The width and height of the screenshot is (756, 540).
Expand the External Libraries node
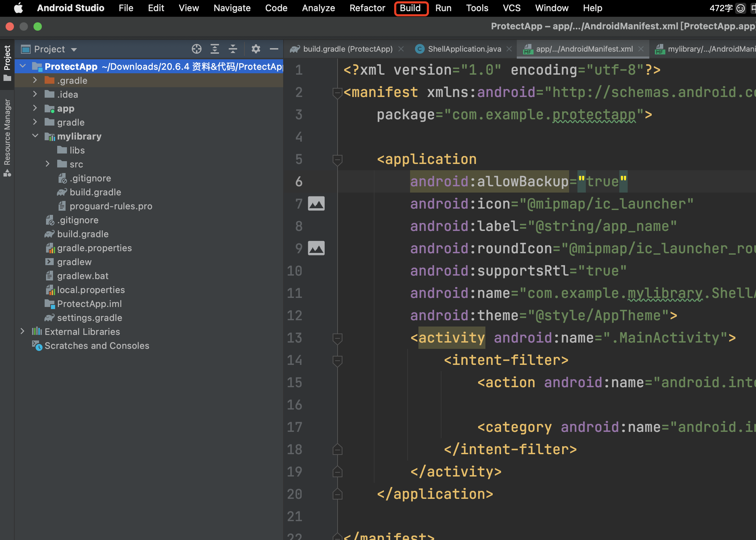click(x=23, y=331)
